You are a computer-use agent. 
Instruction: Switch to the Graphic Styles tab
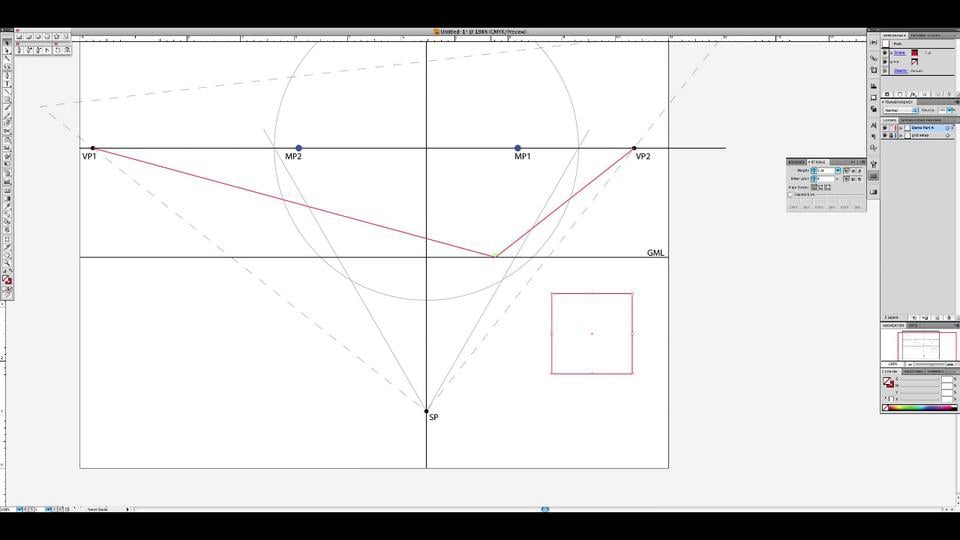[x=925, y=36]
